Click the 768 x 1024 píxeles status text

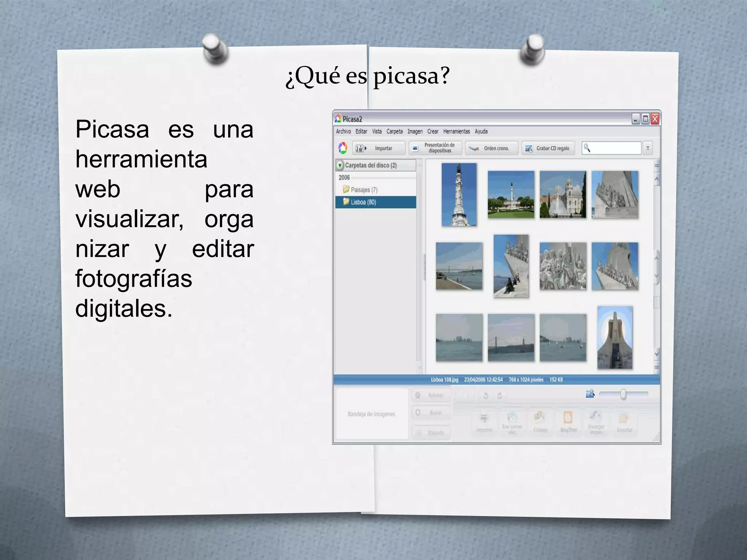pyautogui.click(x=526, y=380)
